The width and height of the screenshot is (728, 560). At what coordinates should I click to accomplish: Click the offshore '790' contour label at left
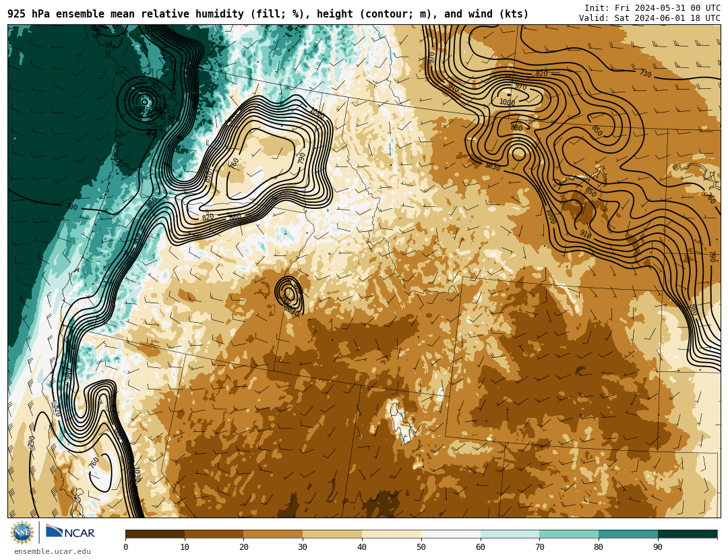71,207
